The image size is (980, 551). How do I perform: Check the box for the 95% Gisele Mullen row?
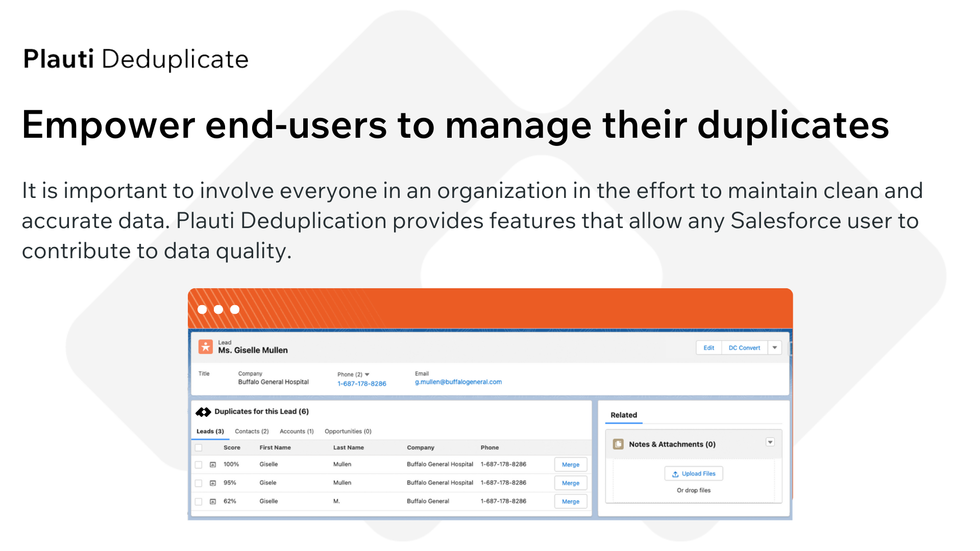tap(199, 483)
